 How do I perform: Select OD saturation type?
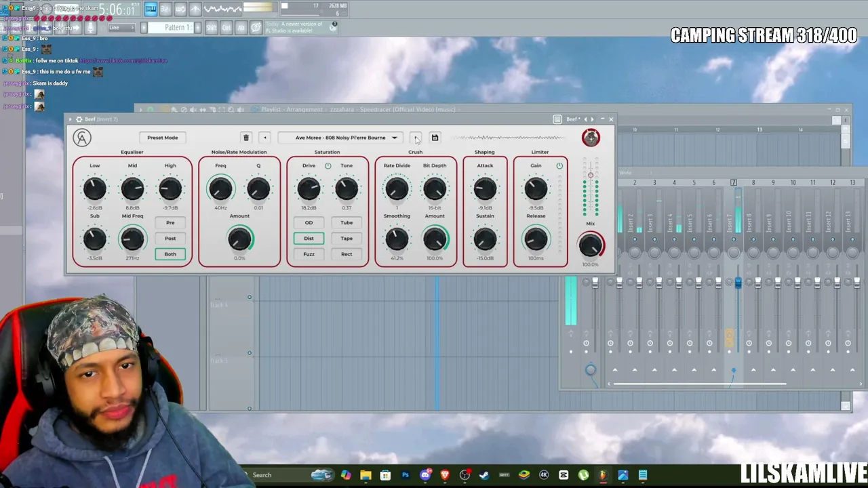coord(309,222)
